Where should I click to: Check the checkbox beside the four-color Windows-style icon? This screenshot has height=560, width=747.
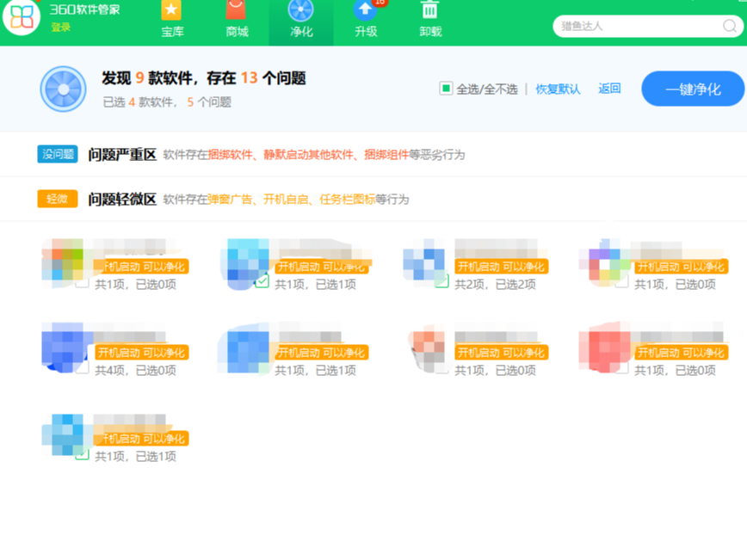pos(82,281)
